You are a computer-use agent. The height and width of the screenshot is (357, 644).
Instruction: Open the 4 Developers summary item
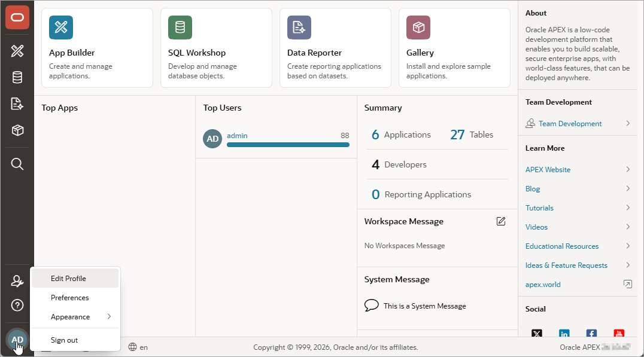399,164
